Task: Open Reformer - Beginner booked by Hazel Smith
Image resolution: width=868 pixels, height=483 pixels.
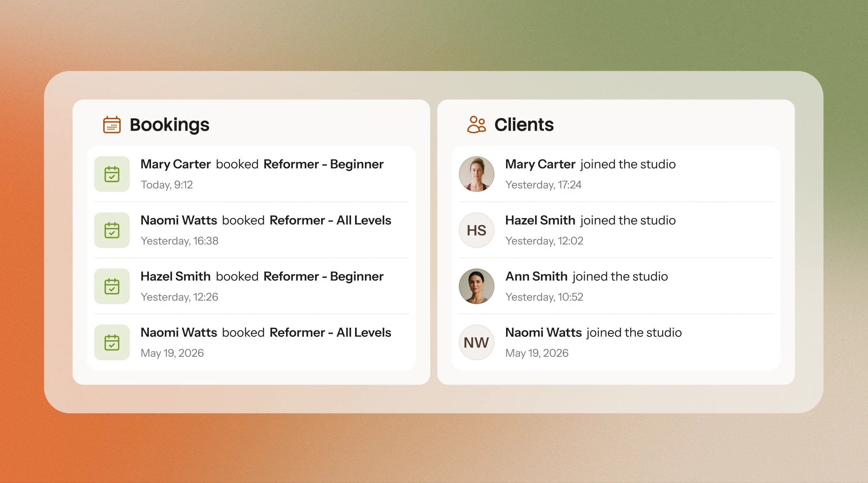Action: pyautogui.click(x=323, y=277)
